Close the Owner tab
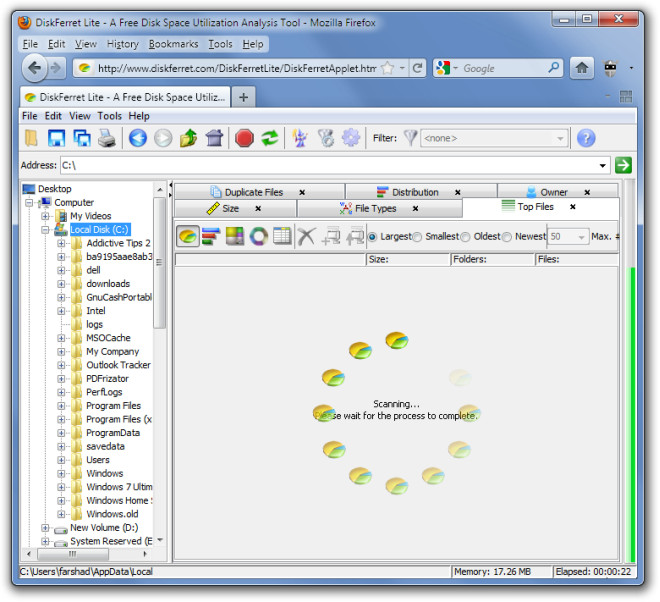Viewport: 660px width, 602px height. point(587,192)
